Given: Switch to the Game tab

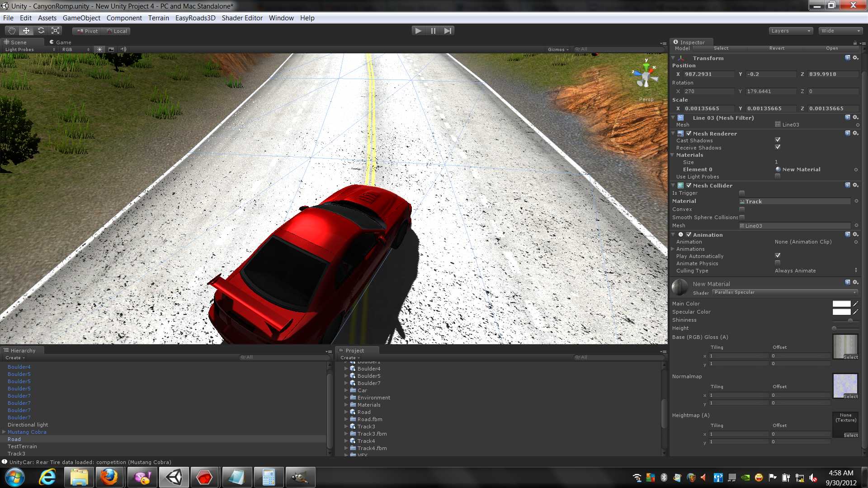Looking at the screenshot, I should (x=61, y=42).
